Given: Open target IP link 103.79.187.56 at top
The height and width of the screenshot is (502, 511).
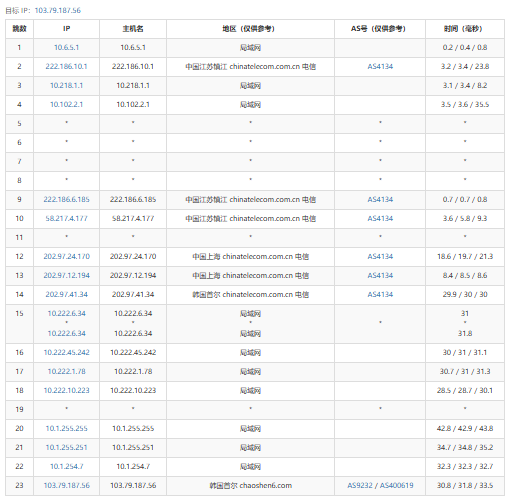Looking at the screenshot, I should (x=58, y=10).
